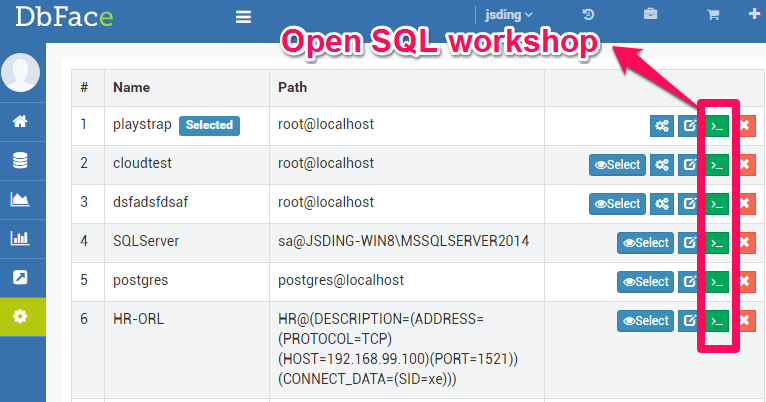This screenshot has width=766, height=402.
Task: Open SQL workshop for dsfadsfdsaf
Action: coord(717,204)
